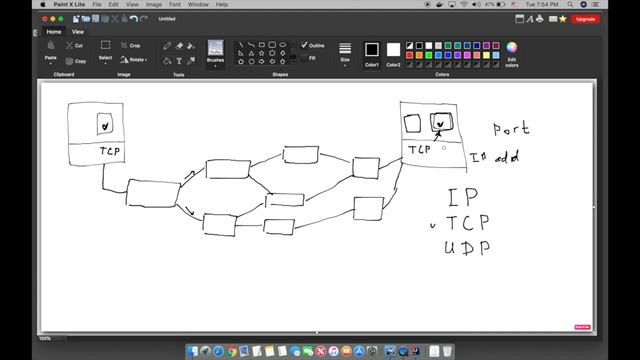
Task: Pick the orange palette color
Action: pos(419,55)
